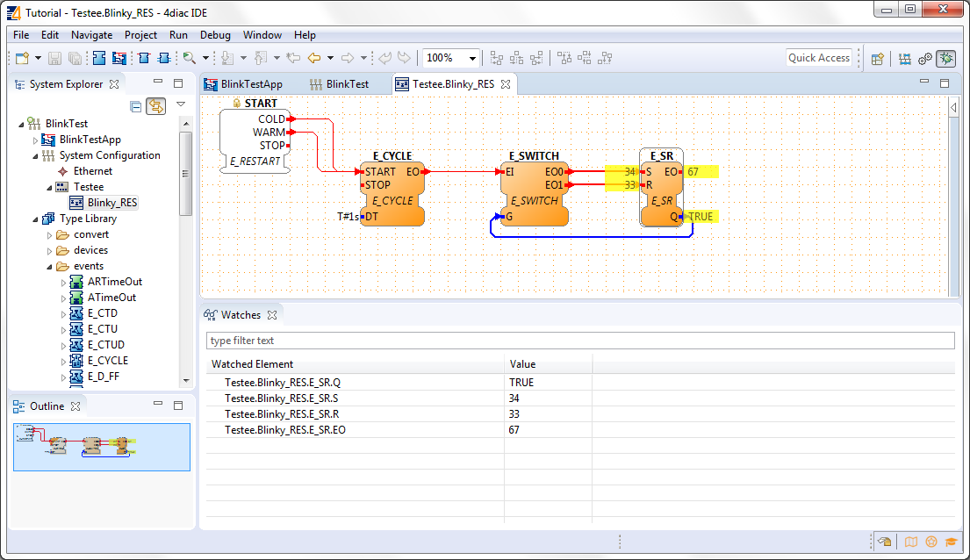
Task: Switch to the System perspective icon
Action: [x=904, y=59]
